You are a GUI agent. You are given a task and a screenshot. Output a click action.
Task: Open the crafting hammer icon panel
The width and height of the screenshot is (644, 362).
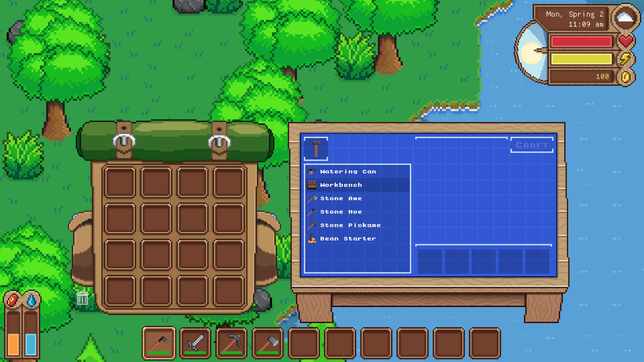coord(316,149)
